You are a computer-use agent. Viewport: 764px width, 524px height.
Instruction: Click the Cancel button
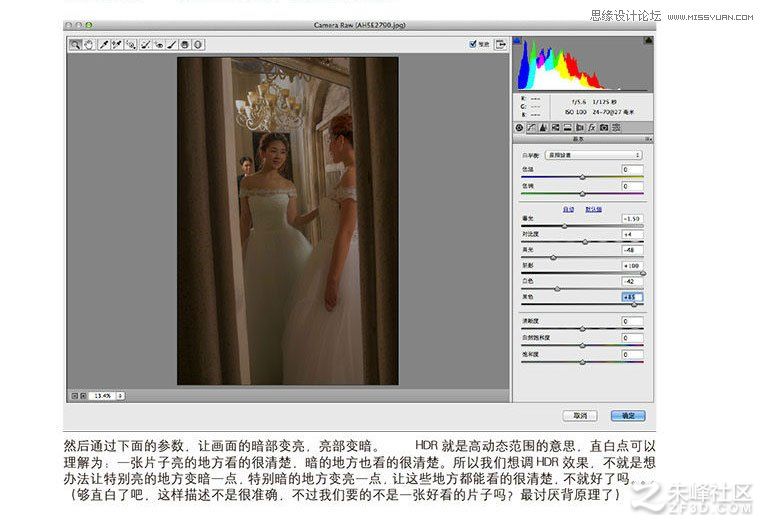(x=580, y=416)
